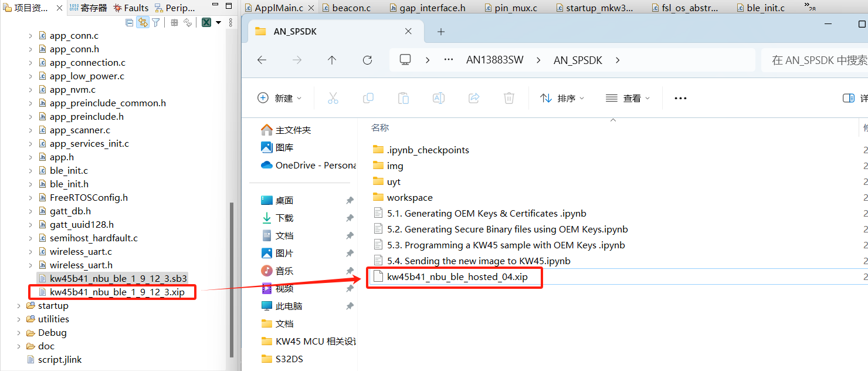The width and height of the screenshot is (868, 371).
Task: Select the Rename icon in Explorer toolbar
Action: click(x=439, y=97)
